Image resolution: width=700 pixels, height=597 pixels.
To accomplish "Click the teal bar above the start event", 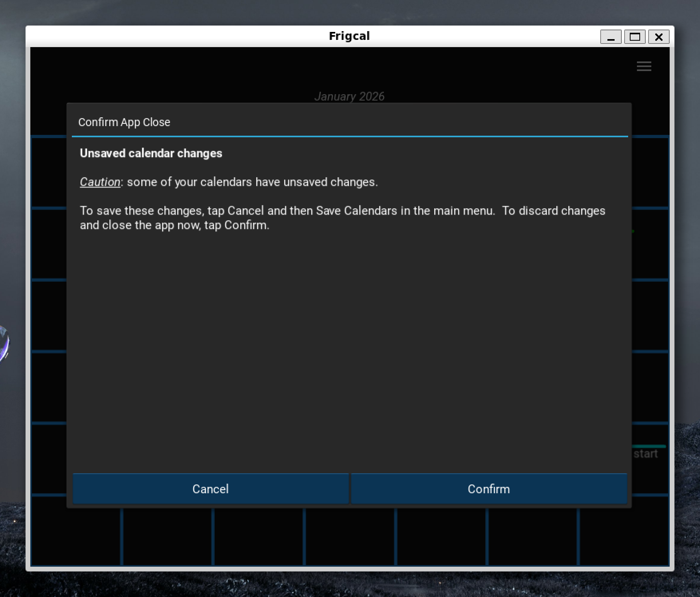I will [649, 446].
